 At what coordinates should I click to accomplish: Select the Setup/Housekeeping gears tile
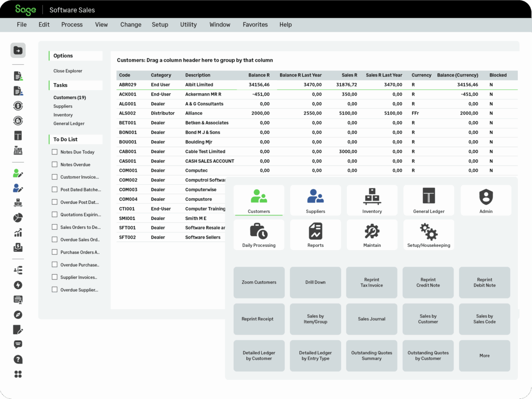click(428, 235)
